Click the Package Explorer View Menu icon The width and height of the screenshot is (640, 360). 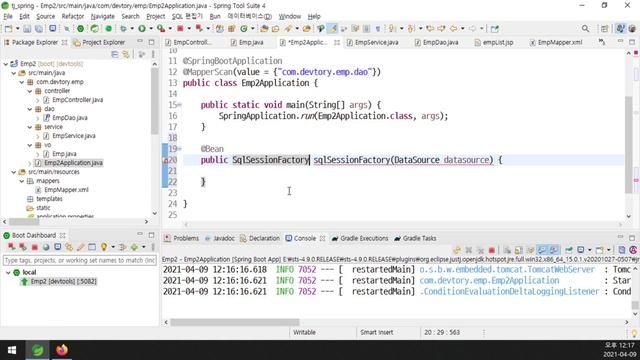153,54
